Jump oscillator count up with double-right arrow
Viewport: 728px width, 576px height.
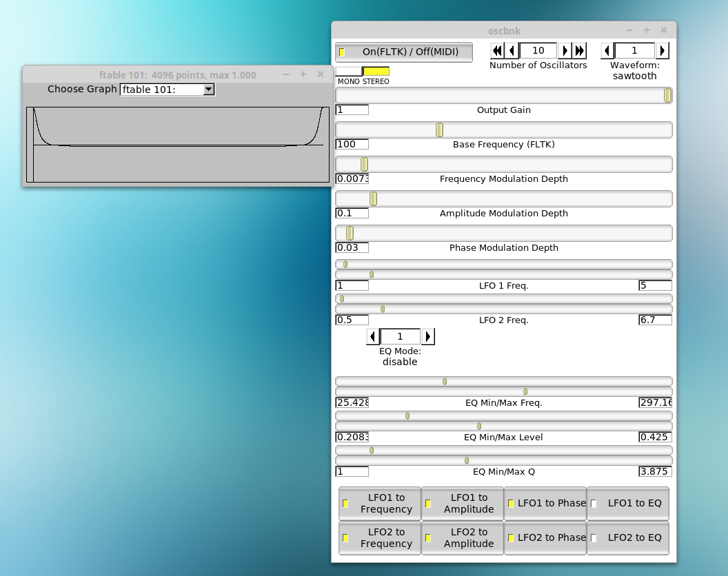click(x=579, y=50)
